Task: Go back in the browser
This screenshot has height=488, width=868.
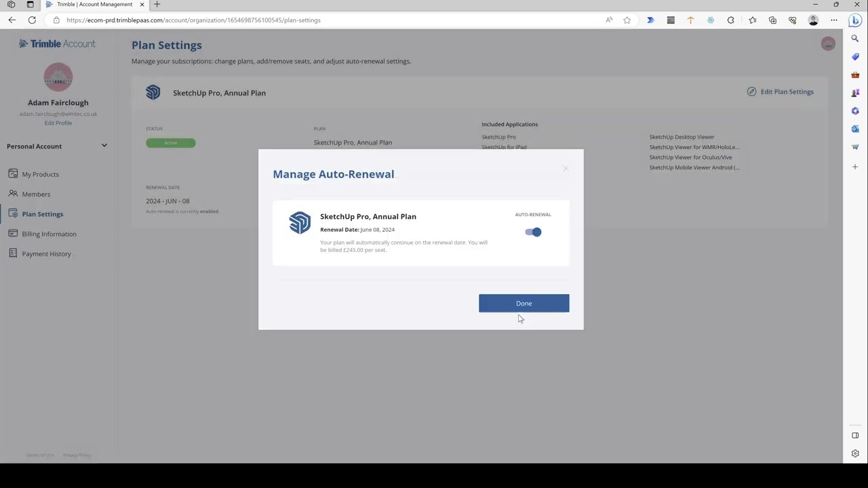Action: (12, 20)
